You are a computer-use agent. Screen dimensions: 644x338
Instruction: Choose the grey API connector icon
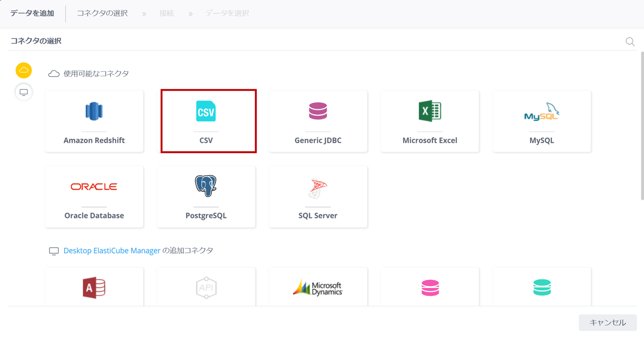pyautogui.click(x=206, y=287)
